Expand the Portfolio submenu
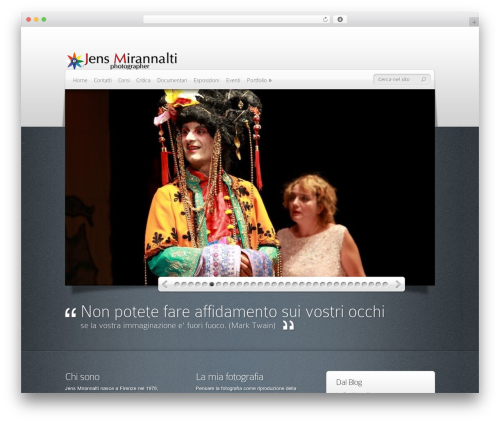Viewport: 500px width, 423px height. coord(259,80)
